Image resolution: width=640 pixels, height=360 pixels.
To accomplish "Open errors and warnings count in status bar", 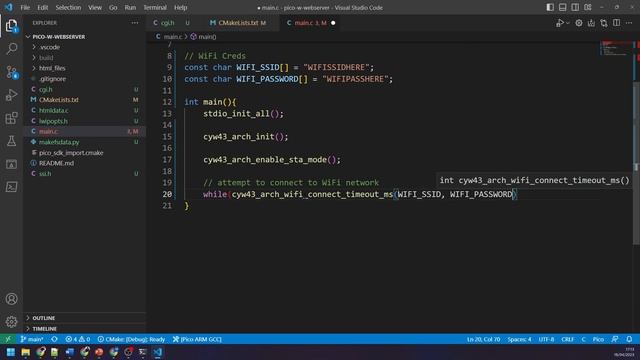I will [x=78, y=339].
